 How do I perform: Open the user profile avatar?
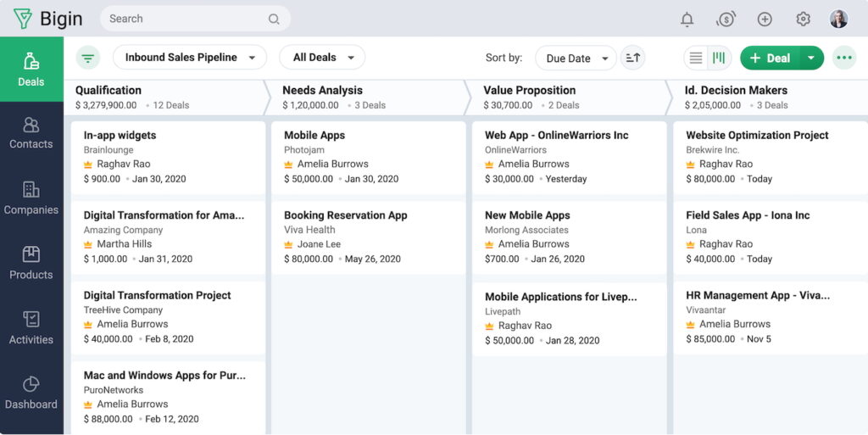coord(838,20)
